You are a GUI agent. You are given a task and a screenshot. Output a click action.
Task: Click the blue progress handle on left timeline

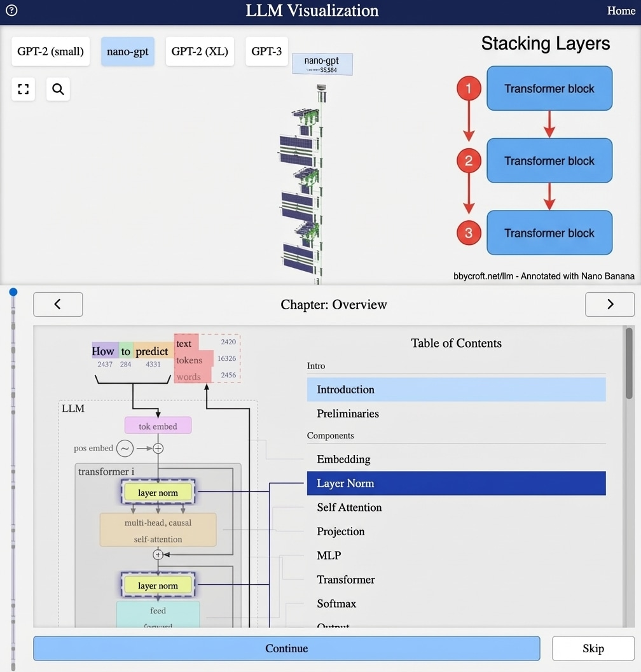[x=13, y=292]
